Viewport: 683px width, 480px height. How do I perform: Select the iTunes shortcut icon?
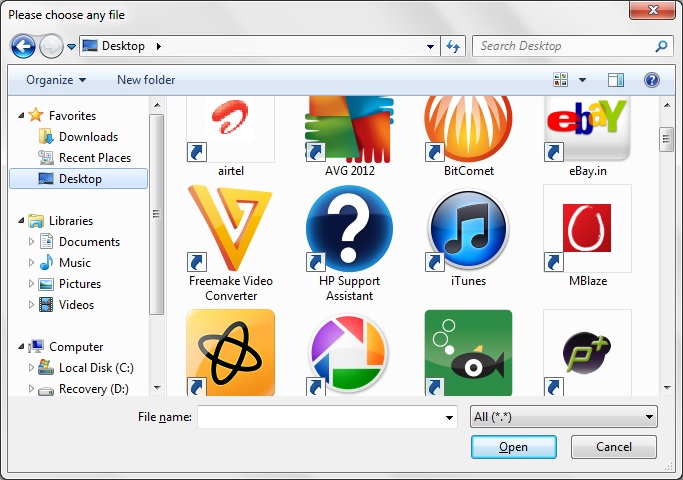(468, 228)
